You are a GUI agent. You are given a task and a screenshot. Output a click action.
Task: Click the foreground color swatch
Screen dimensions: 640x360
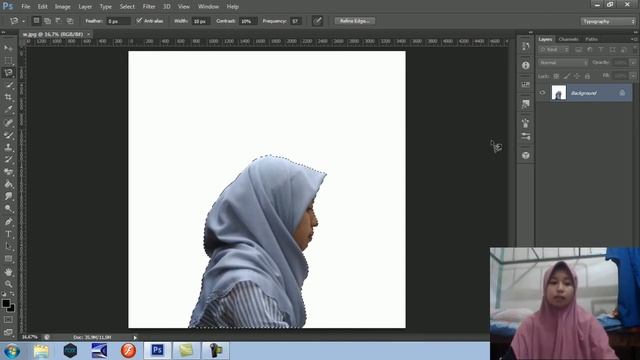(6, 303)
